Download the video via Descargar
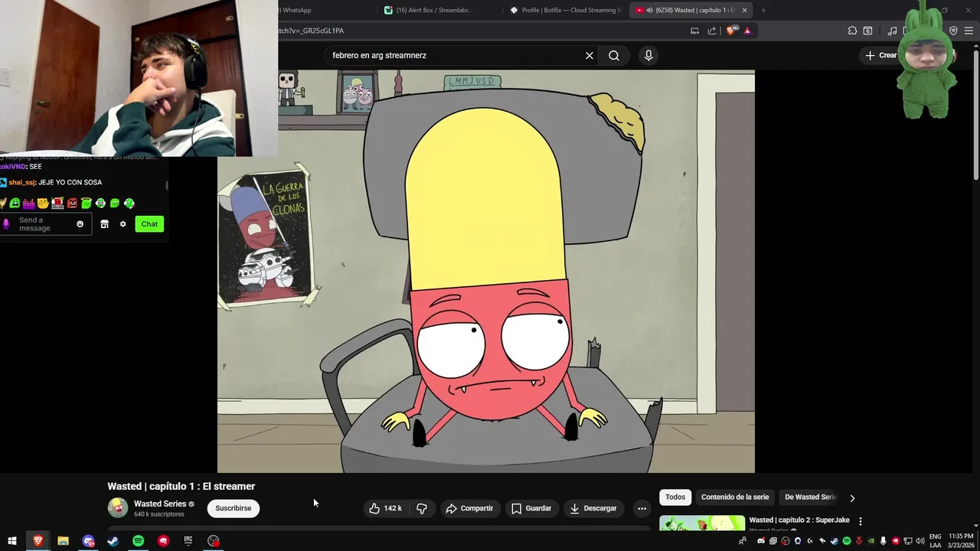 pyautogui.click(x=593, y=508)
